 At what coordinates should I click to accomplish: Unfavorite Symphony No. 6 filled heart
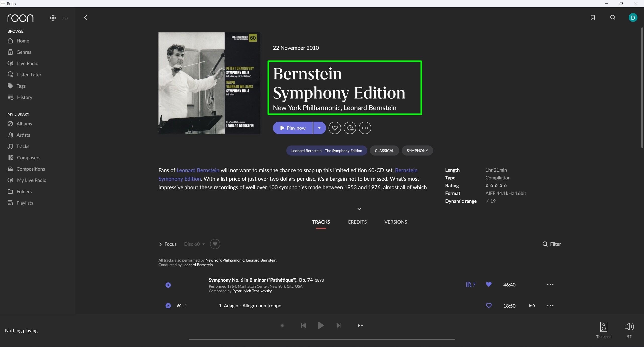pyautogui.click(x=489, y=284)
